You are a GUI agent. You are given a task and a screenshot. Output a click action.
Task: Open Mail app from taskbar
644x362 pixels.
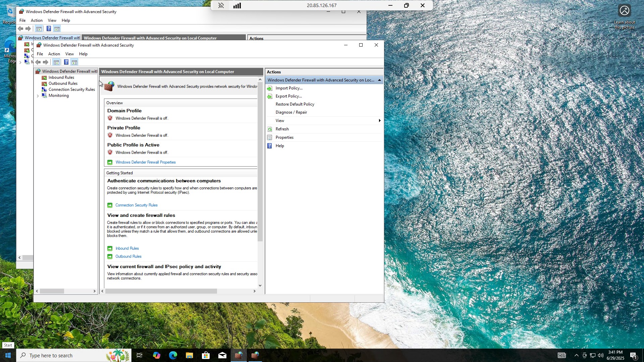pyautogui.click(x=222, y=355)
